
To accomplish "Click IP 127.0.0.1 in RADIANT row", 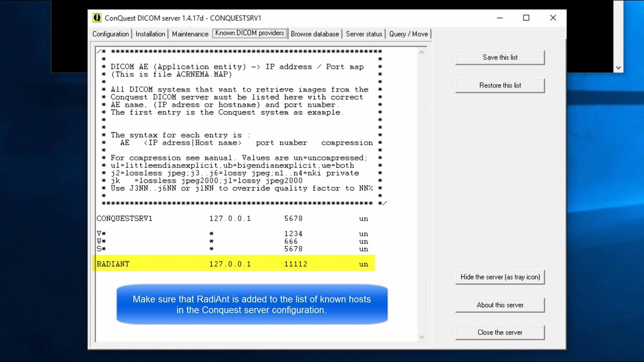I will (230, 264).
